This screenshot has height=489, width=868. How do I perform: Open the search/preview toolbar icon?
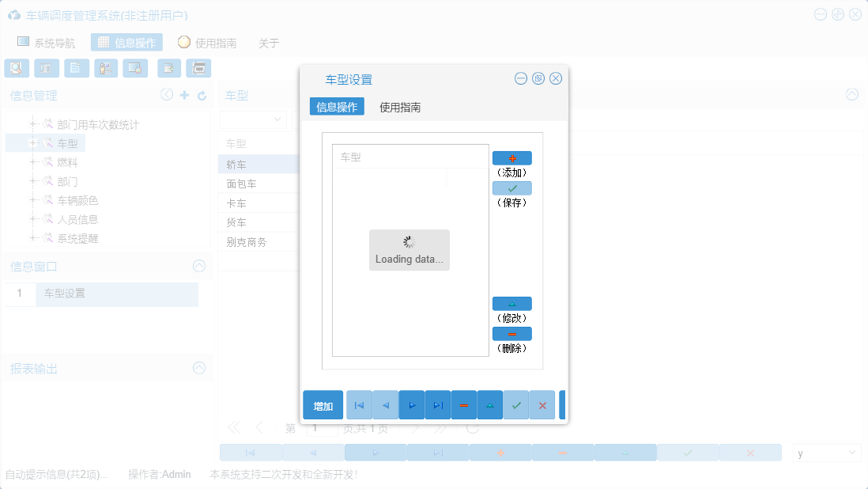17,68
